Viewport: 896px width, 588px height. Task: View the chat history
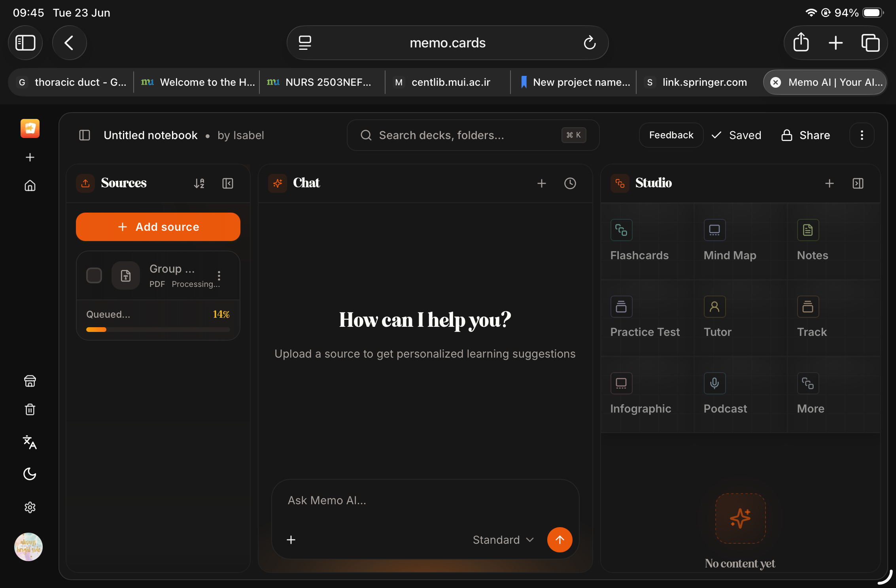(x=570, y=183)
